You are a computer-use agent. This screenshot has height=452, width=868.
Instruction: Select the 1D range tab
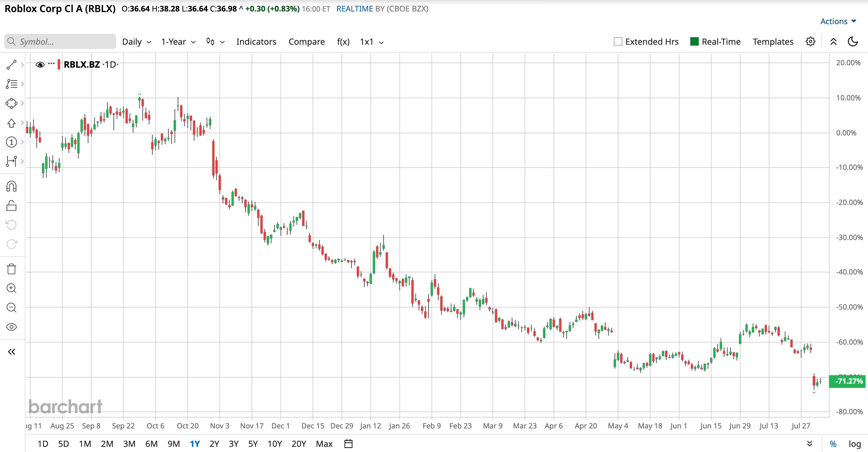(x=43, y=444)
